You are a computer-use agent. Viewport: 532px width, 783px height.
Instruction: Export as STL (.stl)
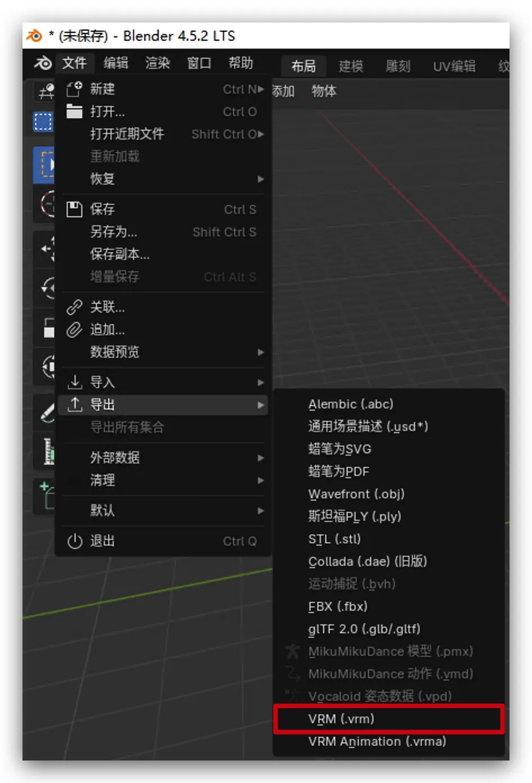pos(389,539)
